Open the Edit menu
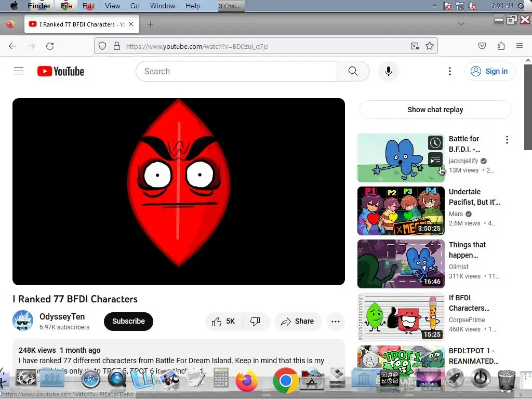Image resolution: width=532 pixels, height=399 pixels. pyautogui.click(x=88, y=6)
